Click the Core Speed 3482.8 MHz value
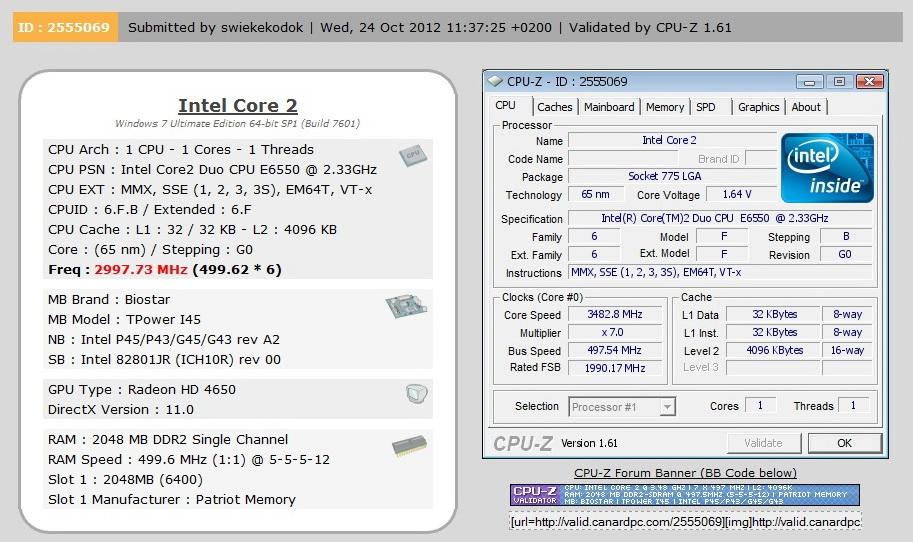The width and height of the screenshot is (913, 542). [615, 314]
